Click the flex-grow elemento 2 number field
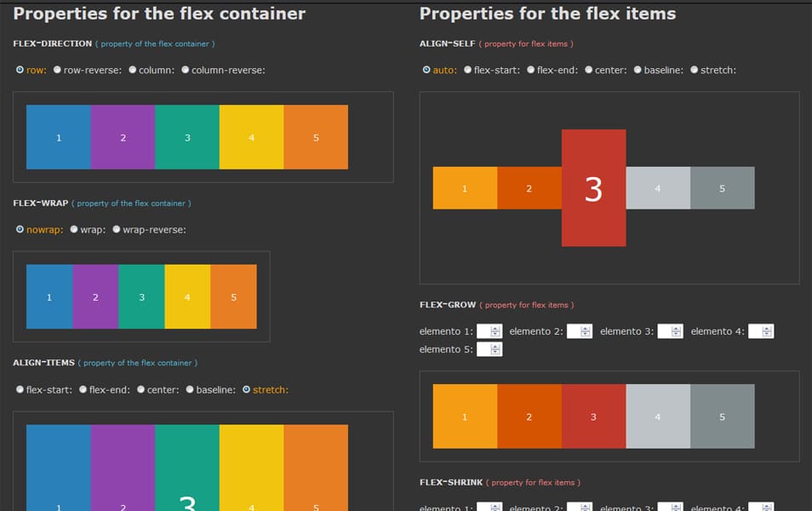 [x=580, y=331]
